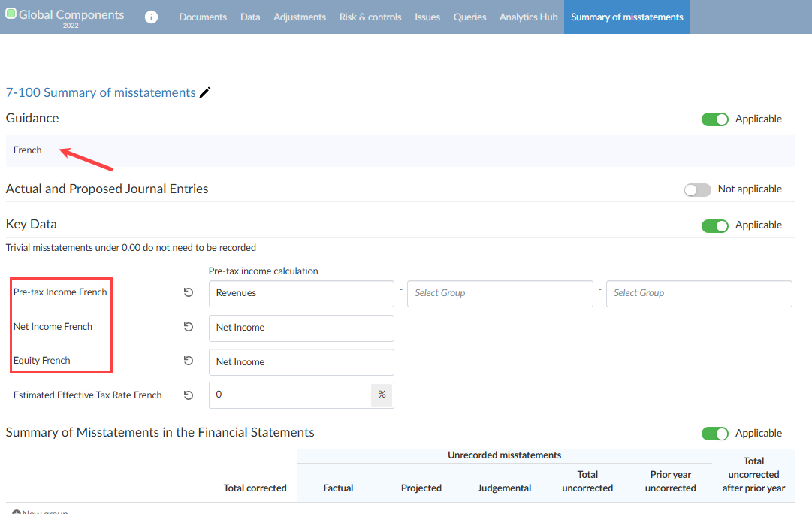Open the Revenues group dropdown

(300, 294)
